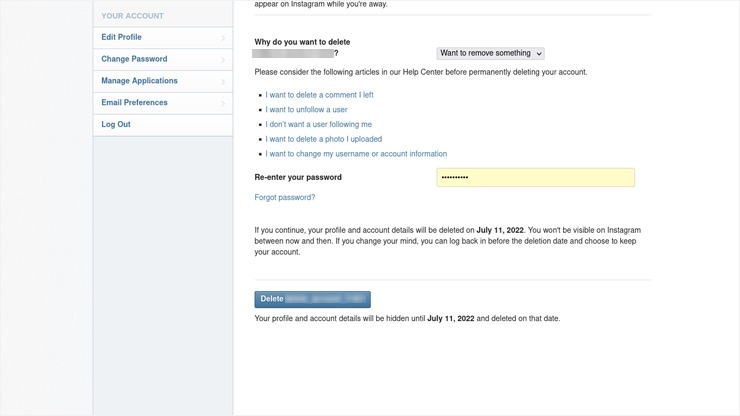Click the dropdown arrow on reason selector
This screenshot has width=740, height=416.
539,54
